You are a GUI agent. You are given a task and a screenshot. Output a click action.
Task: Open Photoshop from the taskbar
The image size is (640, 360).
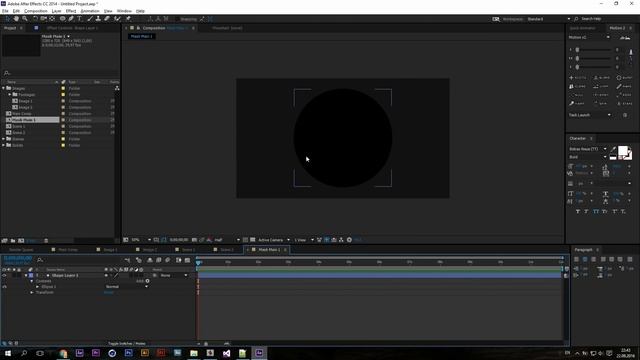click(129, 353)
